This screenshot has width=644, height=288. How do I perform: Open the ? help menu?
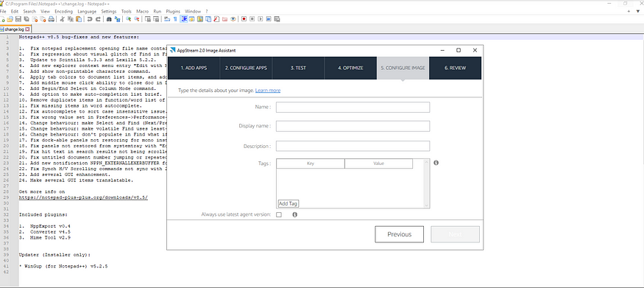[207, 12]
